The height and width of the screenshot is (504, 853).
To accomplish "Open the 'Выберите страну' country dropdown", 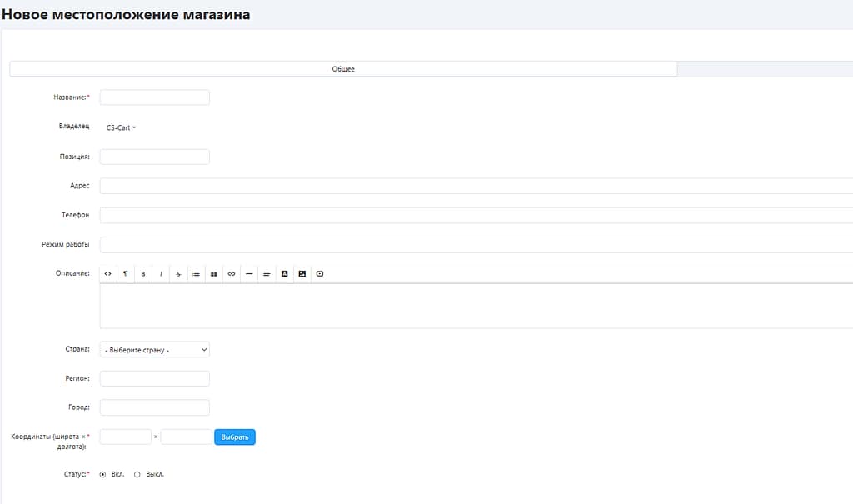I will tap(155, 350).
